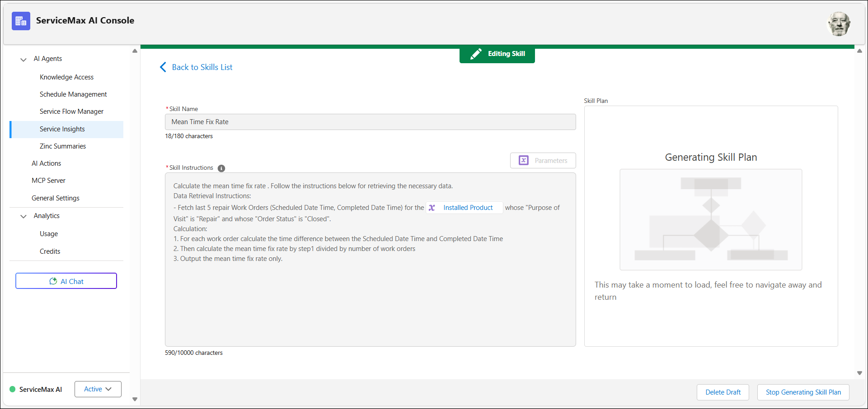Click the Skill Instructions info icon

coord(221,168)
